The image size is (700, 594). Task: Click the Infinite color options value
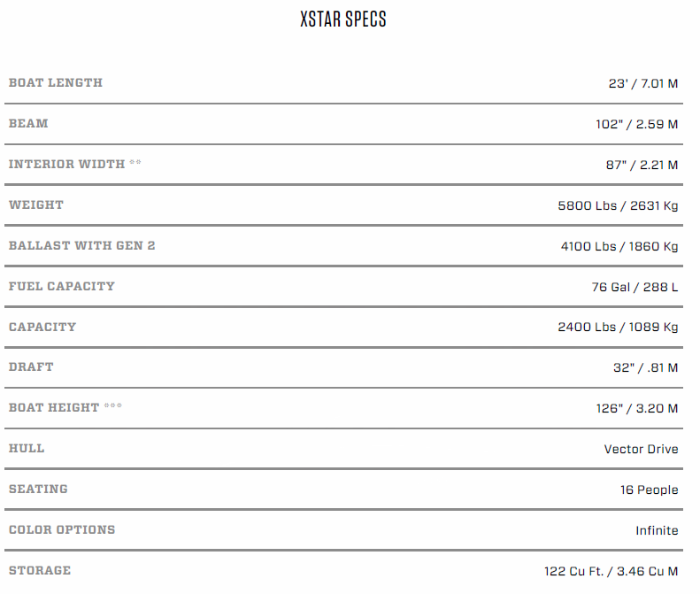657,531
